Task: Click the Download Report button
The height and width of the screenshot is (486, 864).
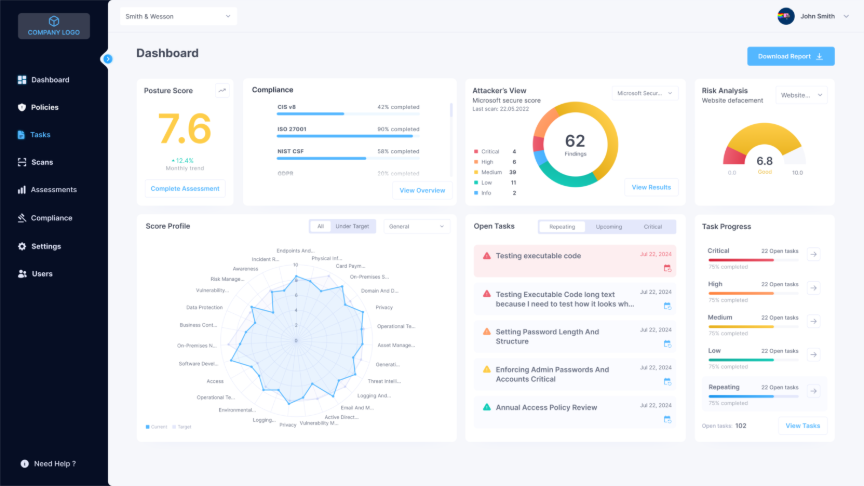Action: coord(790,56)
